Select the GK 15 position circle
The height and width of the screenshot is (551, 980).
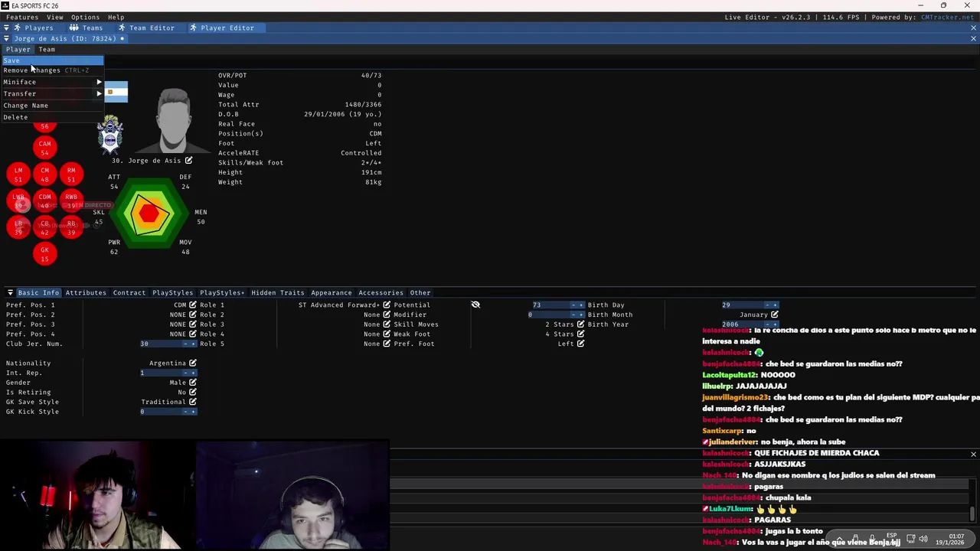pyautogui.click(x=44, y=254)
